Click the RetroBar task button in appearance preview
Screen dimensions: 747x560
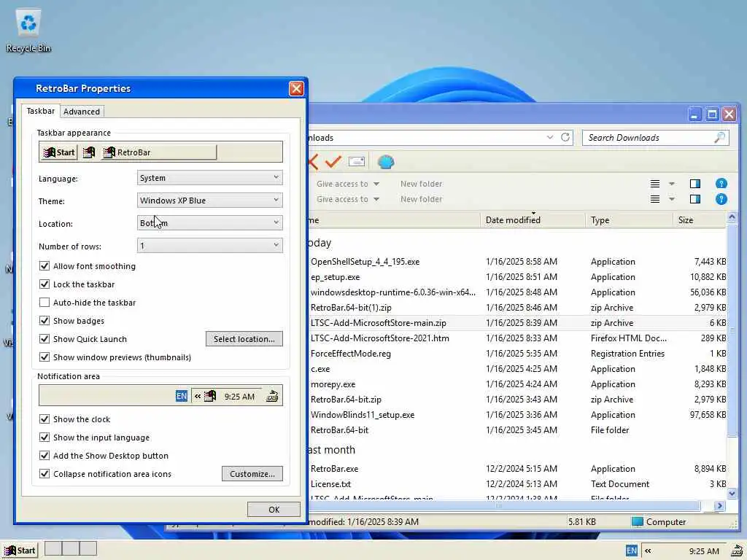pos(159,152)
